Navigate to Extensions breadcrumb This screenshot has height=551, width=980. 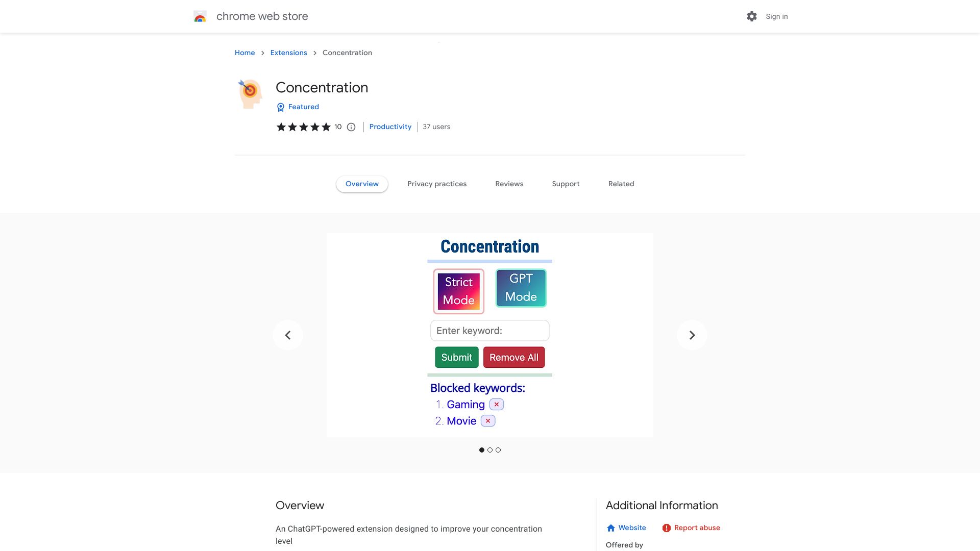pos(288,53)
